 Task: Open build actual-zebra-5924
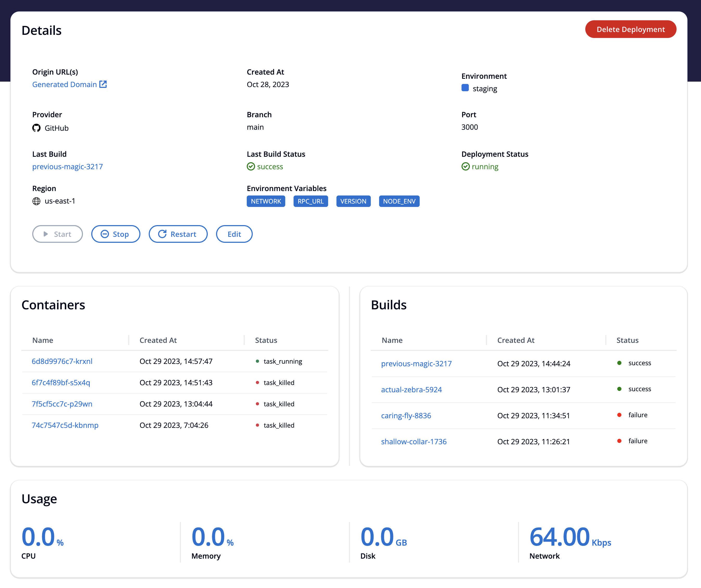pos(411,389)
